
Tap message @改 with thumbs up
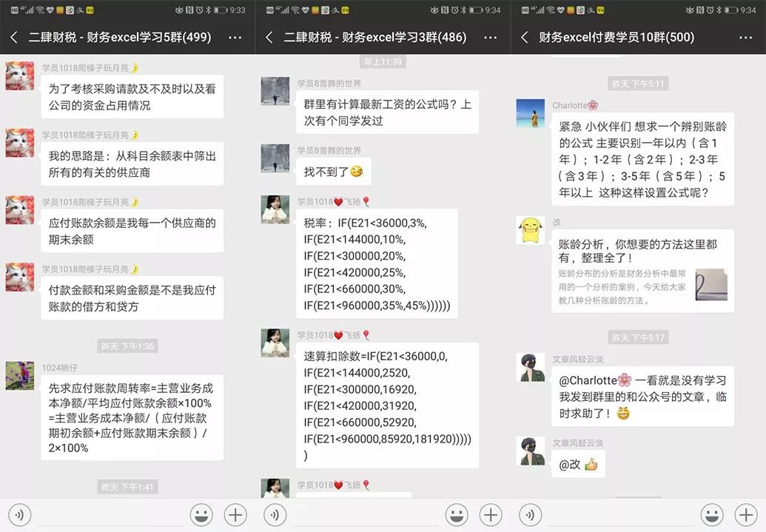pyautogui.click(x=579, y=464)
